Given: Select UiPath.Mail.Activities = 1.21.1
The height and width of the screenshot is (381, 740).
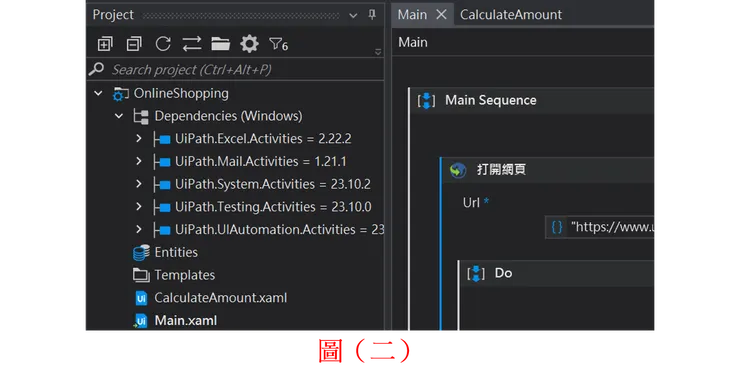Looking at the screenshot, I should 261,161.
